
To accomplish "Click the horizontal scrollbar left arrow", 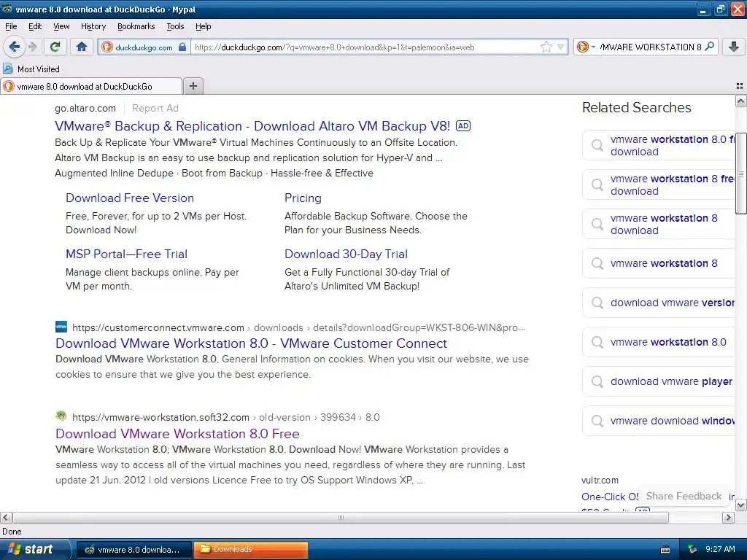I will point(6,518).
